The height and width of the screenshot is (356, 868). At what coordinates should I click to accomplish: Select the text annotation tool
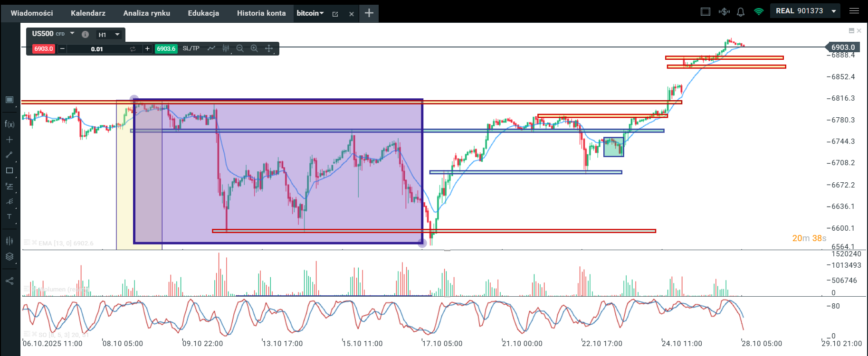tap(10, 216)
